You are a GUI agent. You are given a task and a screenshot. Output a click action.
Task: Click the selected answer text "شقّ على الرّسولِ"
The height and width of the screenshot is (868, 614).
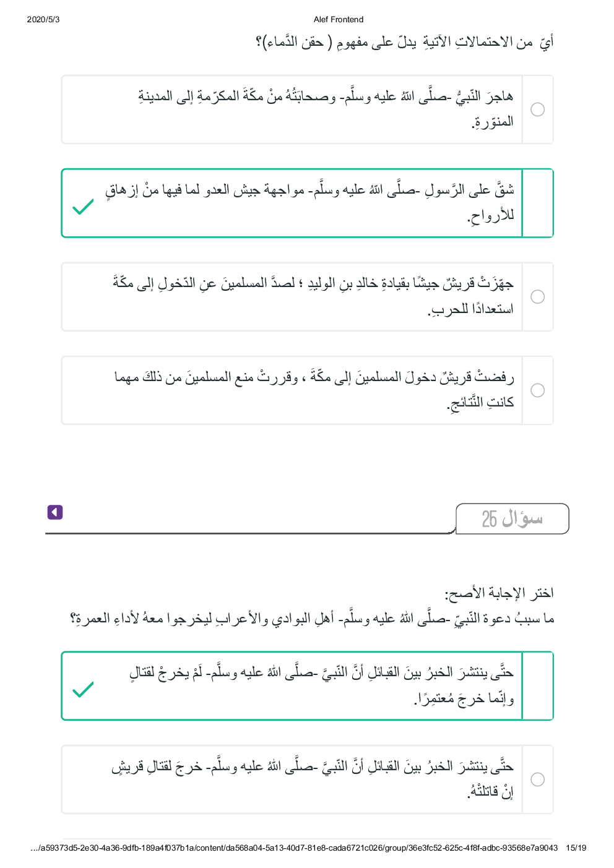pos(309,202)
